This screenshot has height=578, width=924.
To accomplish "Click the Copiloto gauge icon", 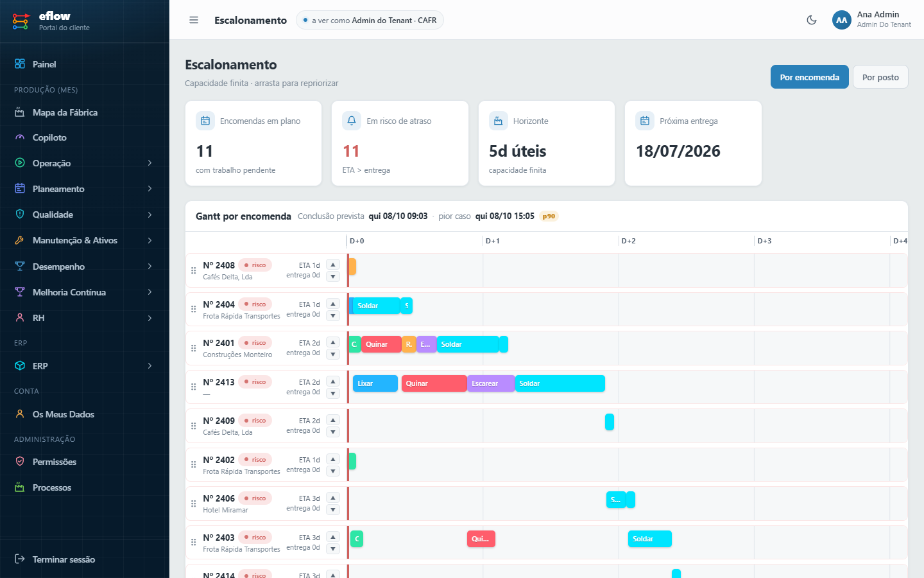I will [x=20, y=137].
